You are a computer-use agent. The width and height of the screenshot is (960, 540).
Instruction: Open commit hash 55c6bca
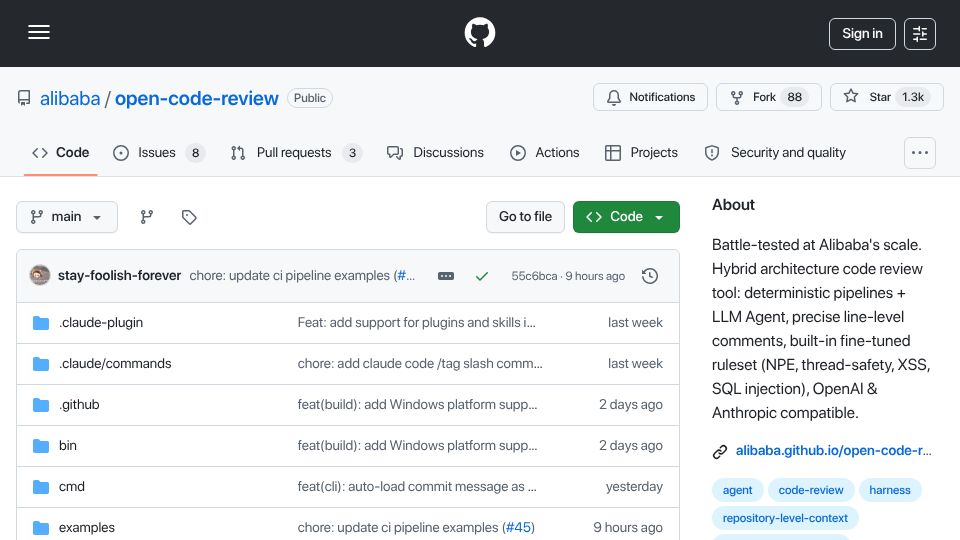point(534,276)
